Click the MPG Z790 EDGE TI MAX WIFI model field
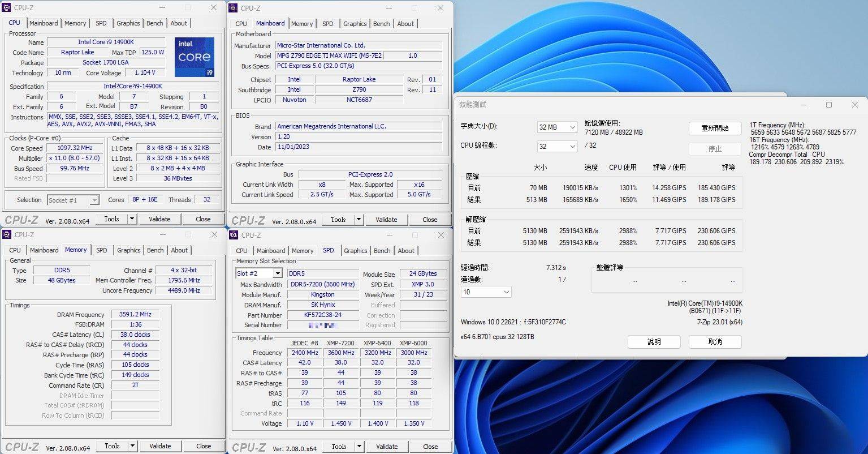868x454 pixels. click(329, 56)
